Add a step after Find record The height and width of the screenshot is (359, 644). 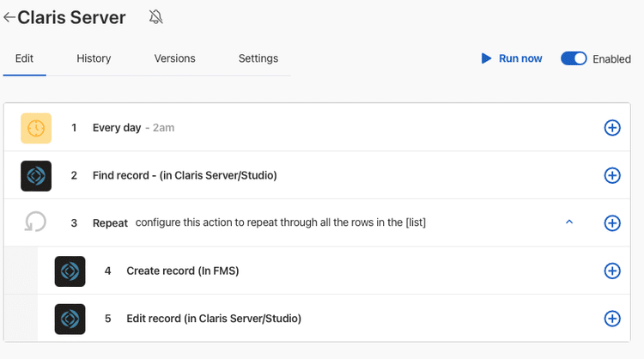tap(612, 175)
